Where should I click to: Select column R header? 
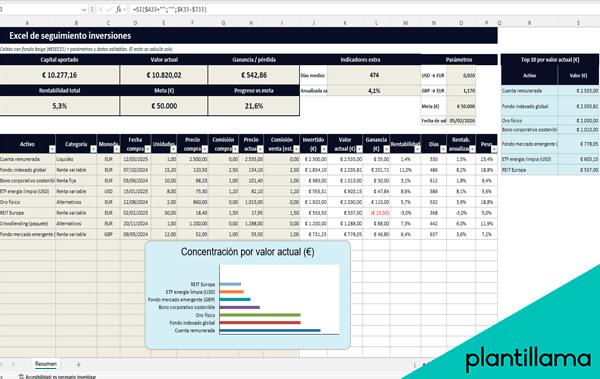coord(530,23)
